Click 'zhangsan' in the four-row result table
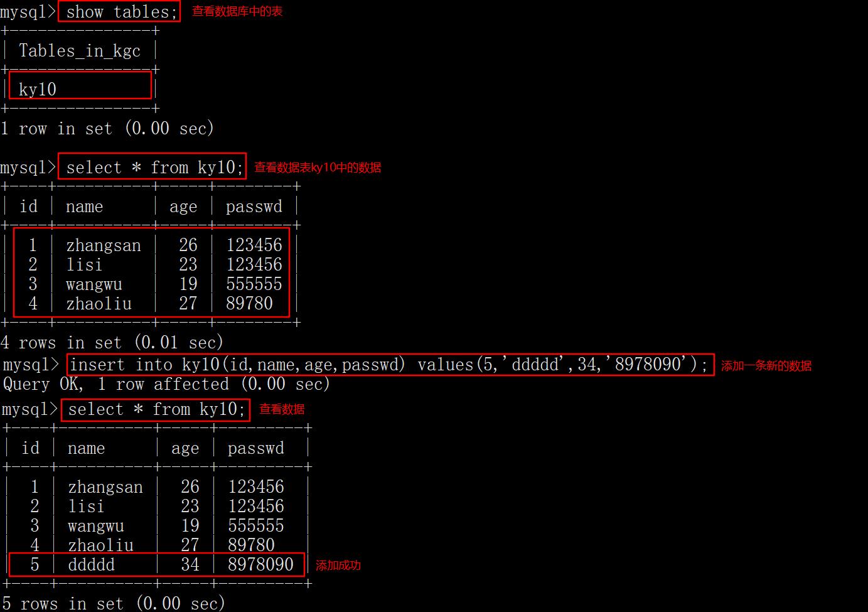Image resolution: width=868 pixels, height=612 pixels. [x=104, y=245]
